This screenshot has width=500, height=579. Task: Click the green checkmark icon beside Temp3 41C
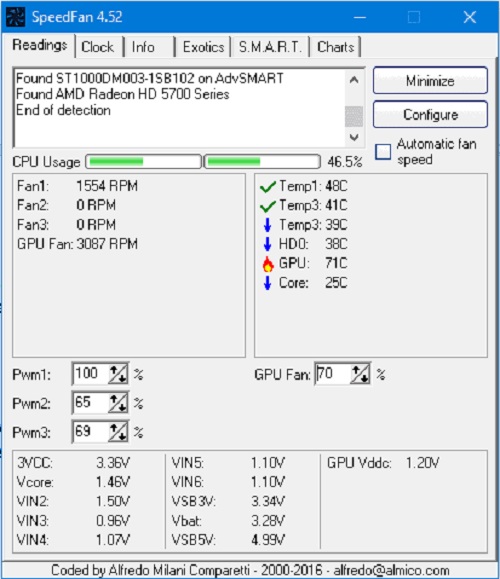pyautogui.click(x=268, y=206)
